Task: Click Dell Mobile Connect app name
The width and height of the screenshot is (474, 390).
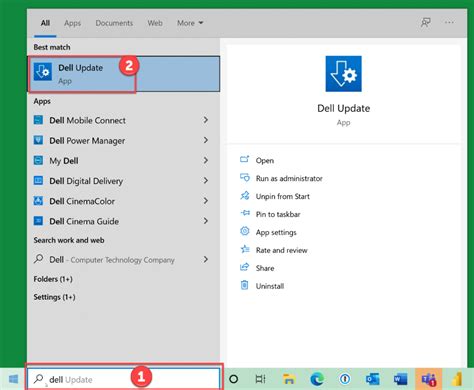Action: [87, 120]
